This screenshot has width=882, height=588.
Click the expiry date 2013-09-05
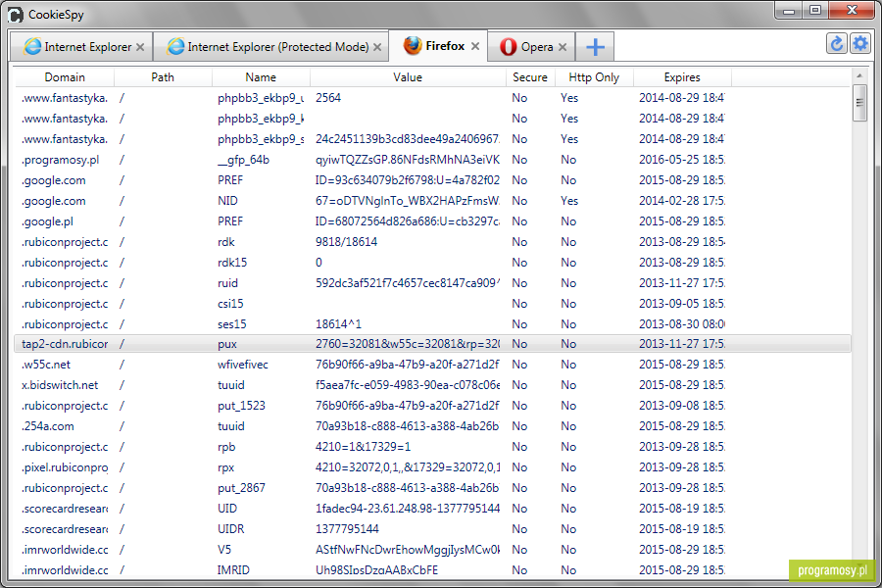click(x=682, y=304)
